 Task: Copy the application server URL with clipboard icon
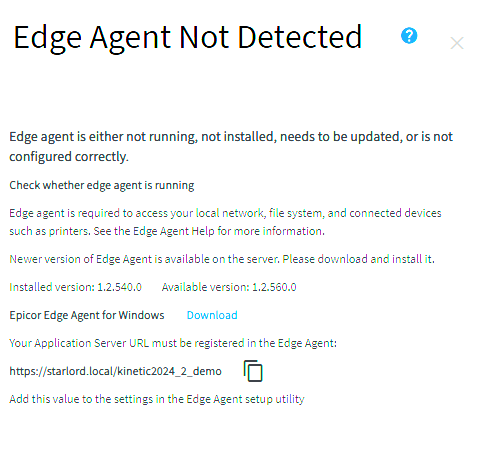253,371
